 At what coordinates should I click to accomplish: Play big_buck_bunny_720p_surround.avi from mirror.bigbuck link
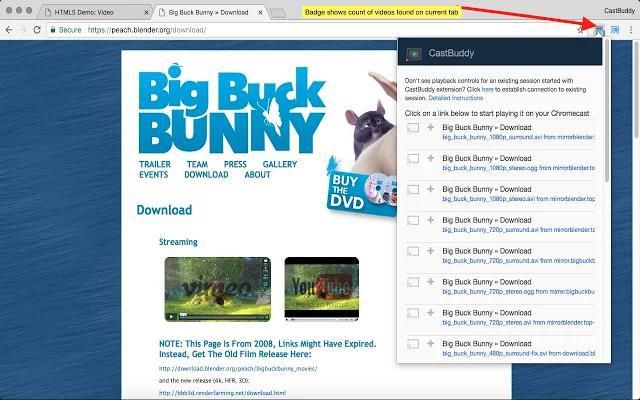click(518, 261)
